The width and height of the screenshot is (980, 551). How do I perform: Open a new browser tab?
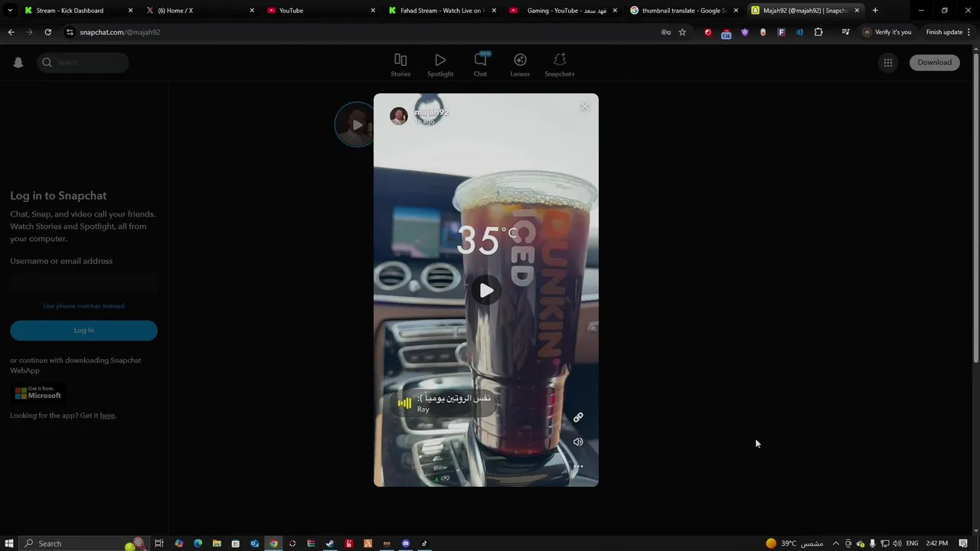(x=875, y=11)
